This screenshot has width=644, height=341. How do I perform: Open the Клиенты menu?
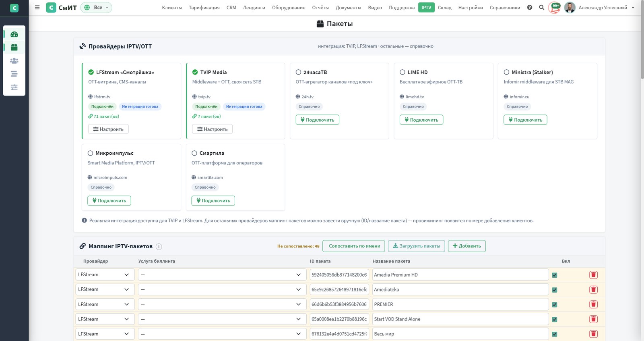pos(172,8)
